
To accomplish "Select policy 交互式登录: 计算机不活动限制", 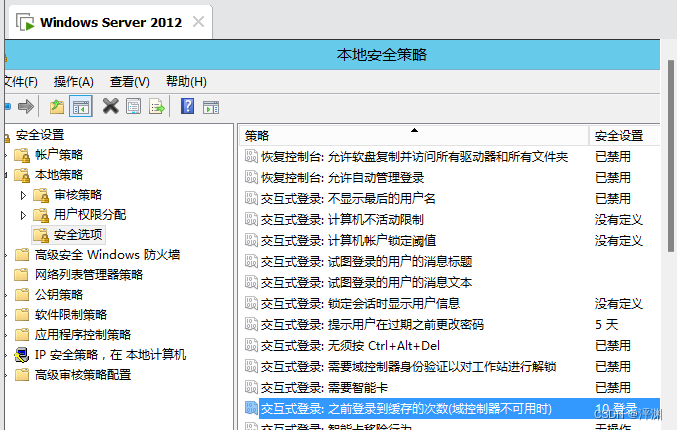I will click(x=342, y=219).
